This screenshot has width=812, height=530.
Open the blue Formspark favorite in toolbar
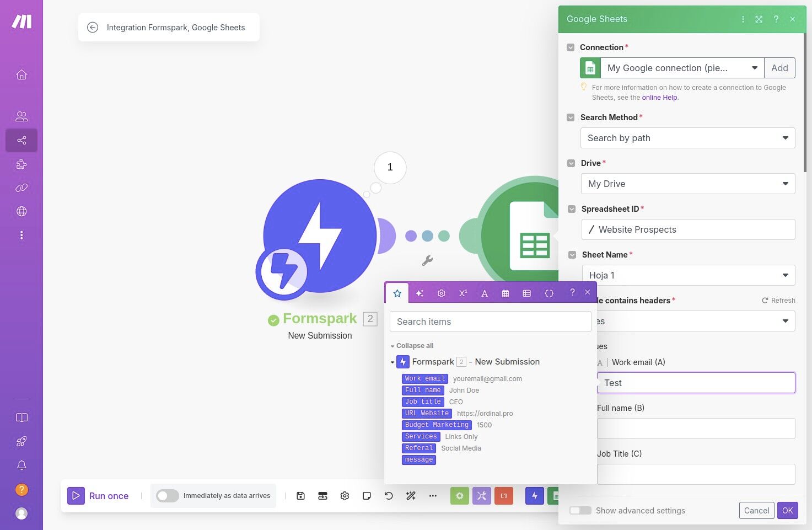point(535,496)
